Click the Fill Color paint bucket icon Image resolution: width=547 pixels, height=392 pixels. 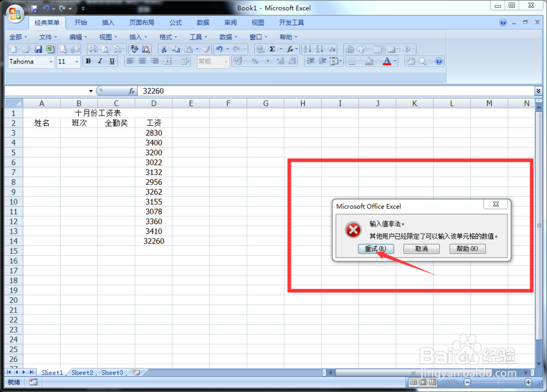(369, 61)
